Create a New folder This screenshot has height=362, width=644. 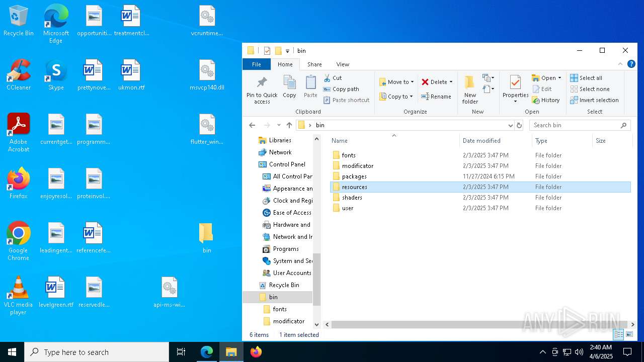(x=470, y=90)
